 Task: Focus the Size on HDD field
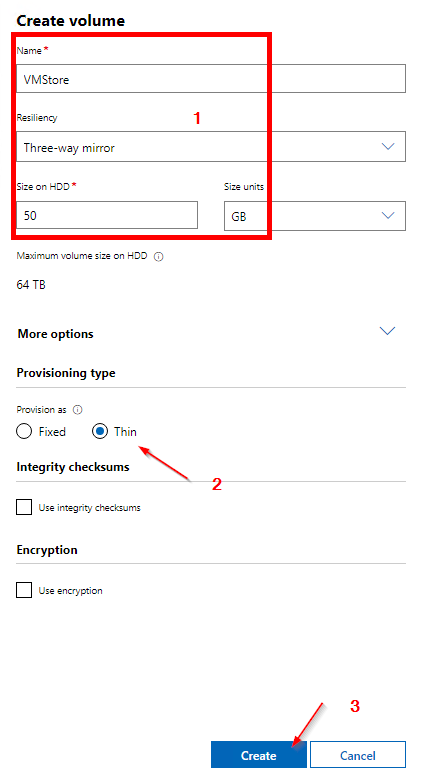click(107, 215)
